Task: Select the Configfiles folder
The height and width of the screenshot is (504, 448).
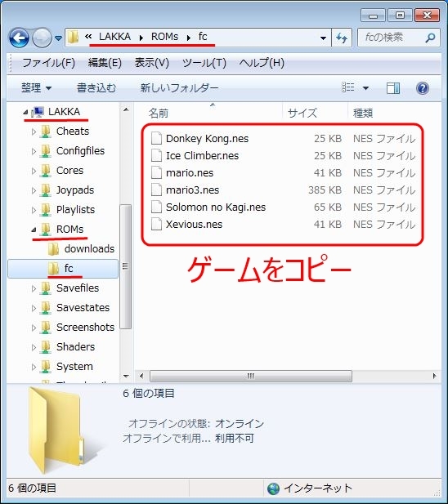Action: [80, 151]
